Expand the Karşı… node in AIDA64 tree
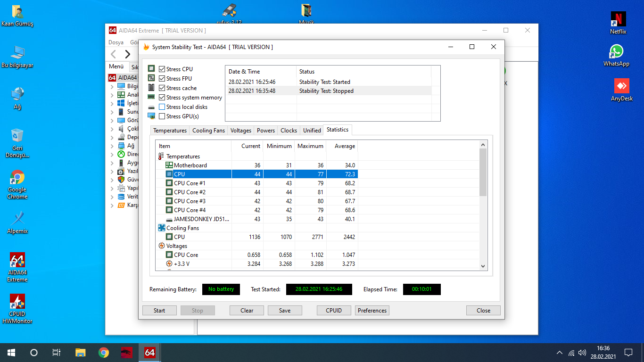Viewport: 644px width, 362px height. click(112, 206)
